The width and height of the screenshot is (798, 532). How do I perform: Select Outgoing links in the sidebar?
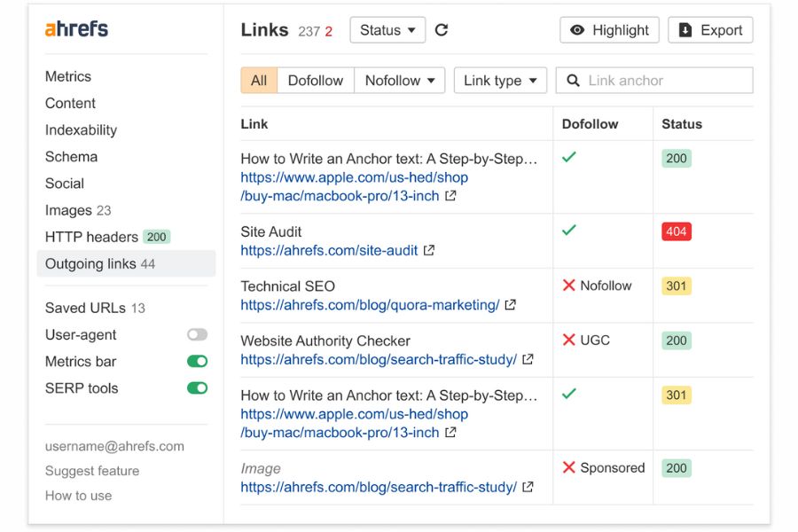(x=126, y=263)
